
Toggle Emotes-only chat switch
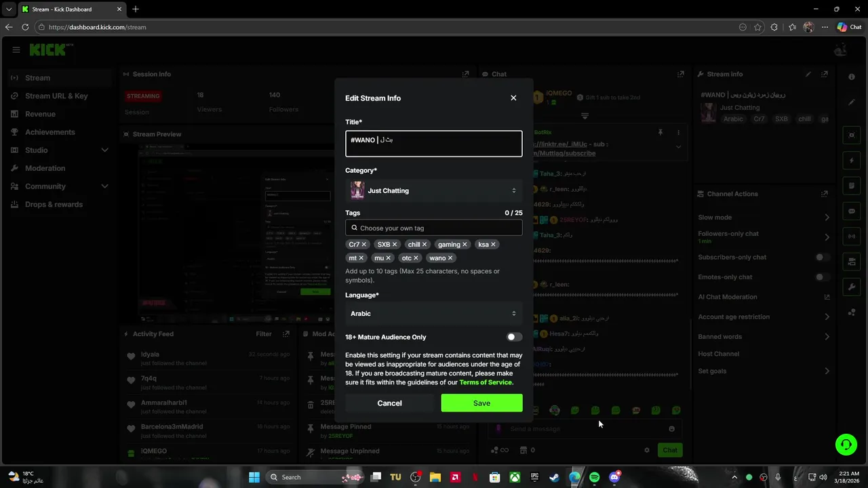click(823, 277)
